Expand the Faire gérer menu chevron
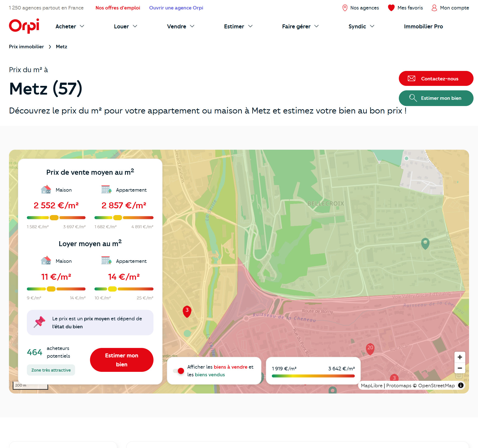 [x=316, y=26]
